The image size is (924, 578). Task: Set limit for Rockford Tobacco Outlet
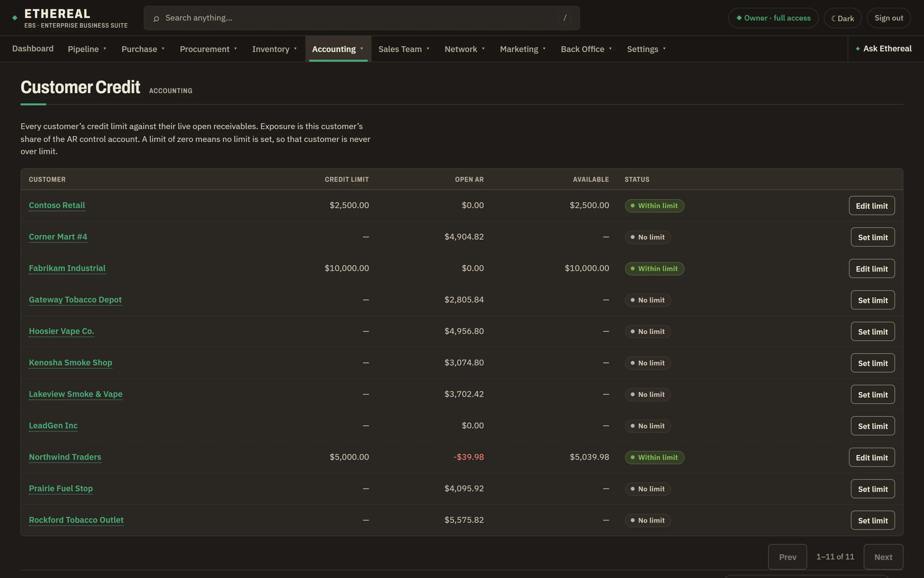(x=872, y=520)
